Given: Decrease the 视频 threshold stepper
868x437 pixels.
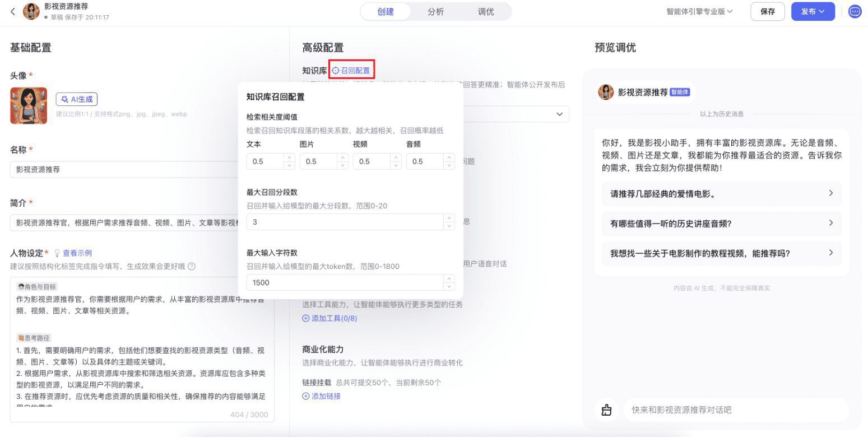Looking at the screenshot, I should (x=396, y=165).
